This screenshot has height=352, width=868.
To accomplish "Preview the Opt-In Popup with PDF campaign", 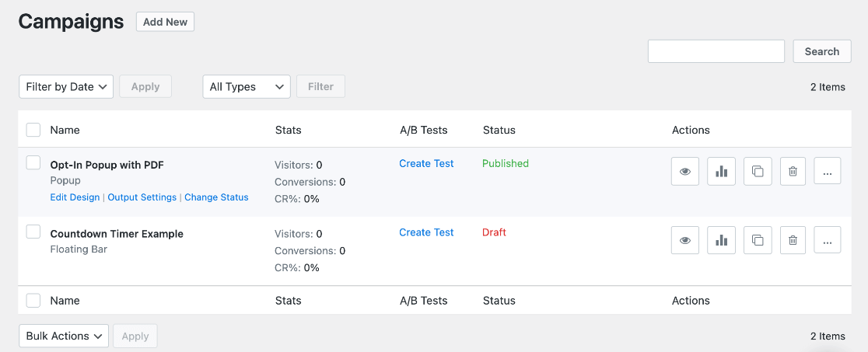I will [684, 171].
